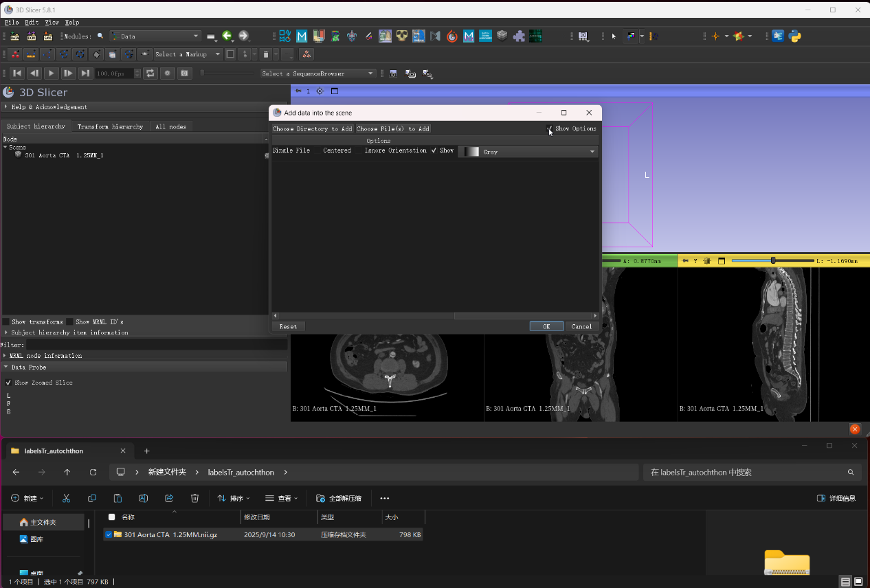Open the Edit menu
The height and width of the screenshot is (588, 870).
click(x=32, y=22)
